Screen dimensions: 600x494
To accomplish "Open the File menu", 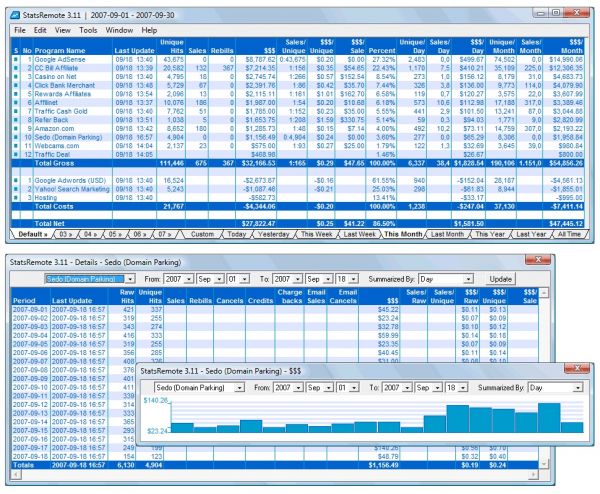I will point(20,30).
